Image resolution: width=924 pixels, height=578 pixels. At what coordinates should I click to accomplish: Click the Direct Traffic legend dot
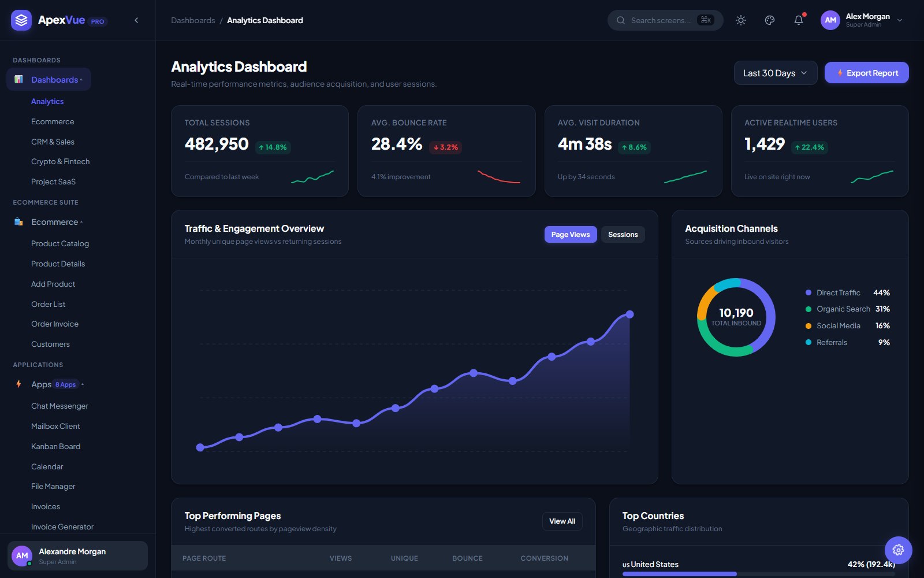tap(808, 292)
